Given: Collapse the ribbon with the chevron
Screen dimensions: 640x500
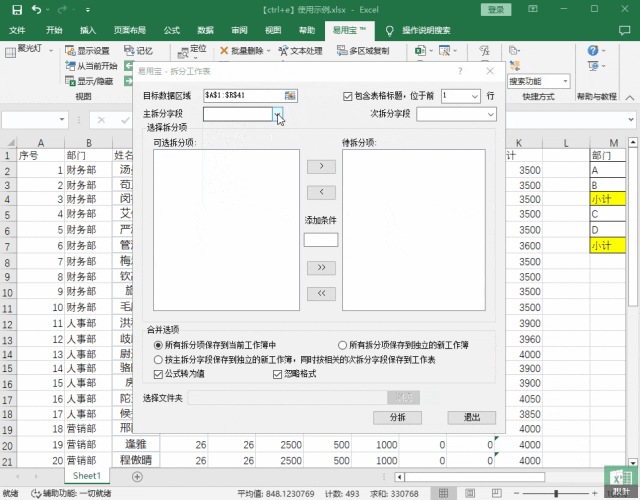Looking at the screenshot, I should coord(630,98).
